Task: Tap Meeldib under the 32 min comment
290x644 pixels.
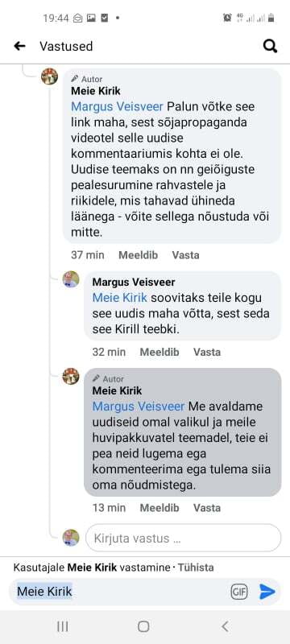Action: 159,352
